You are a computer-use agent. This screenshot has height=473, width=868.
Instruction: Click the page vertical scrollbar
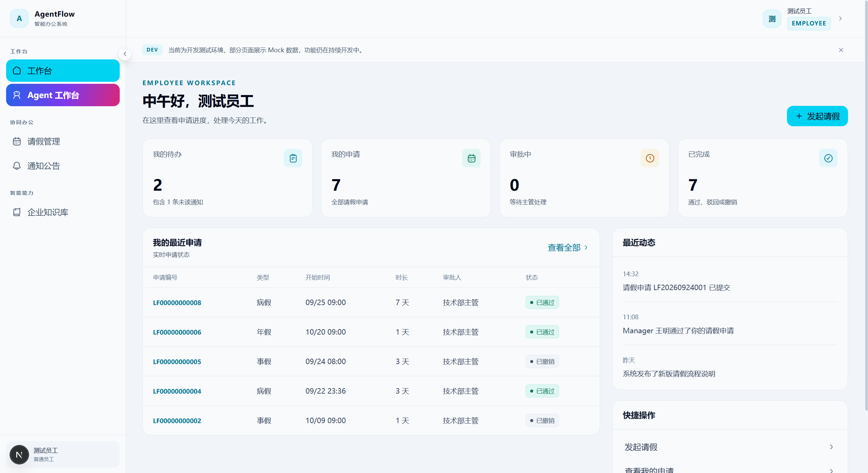point(866,205)
